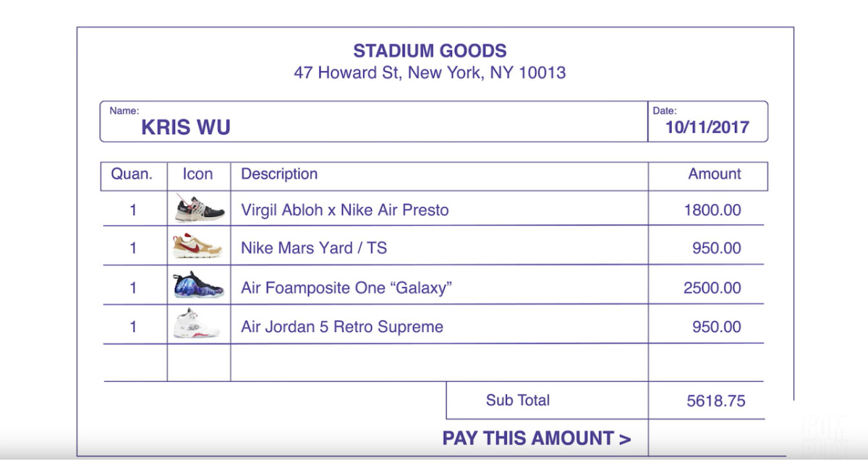This screenshot has height=460, width=868.
Task: Click the 47 Howard St address line
Action: [430, 73]
